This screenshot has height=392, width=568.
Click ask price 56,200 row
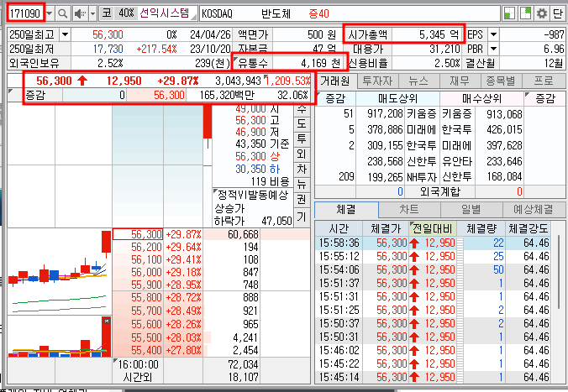[138, 248]
